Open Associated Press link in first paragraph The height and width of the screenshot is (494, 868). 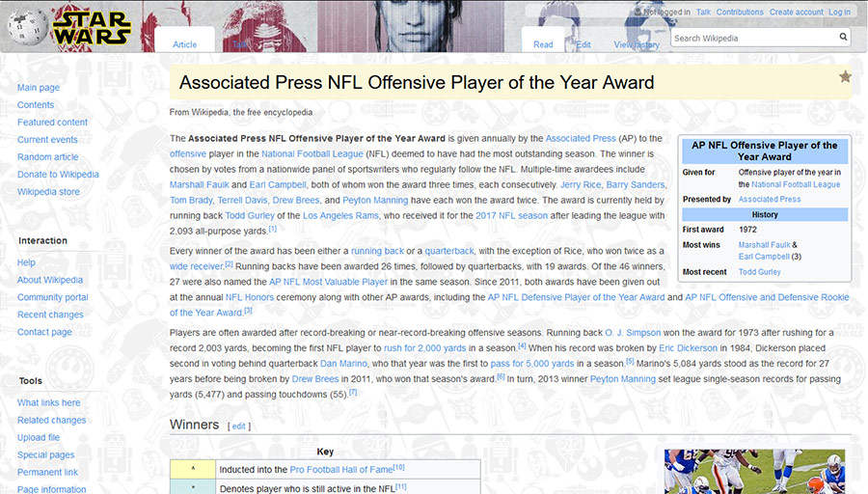click(x=581, y=138)
